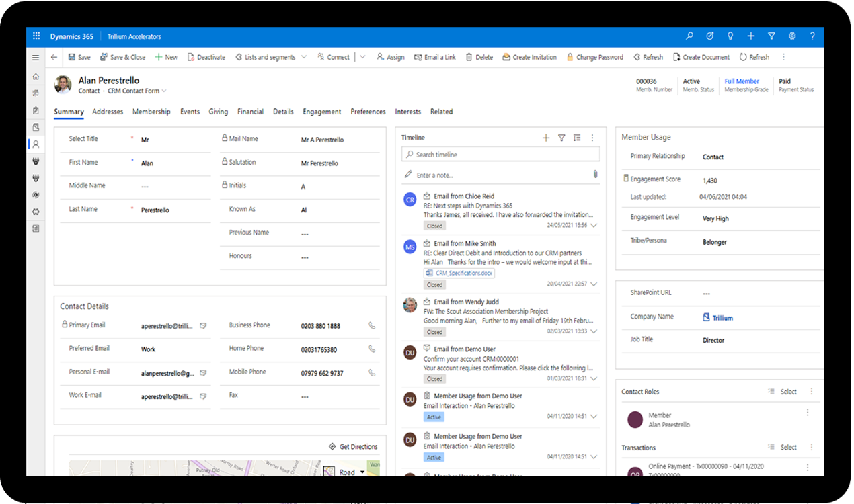Send email to Primary Email icon
Screen dimensions: 854x504
tap(203, 326)
